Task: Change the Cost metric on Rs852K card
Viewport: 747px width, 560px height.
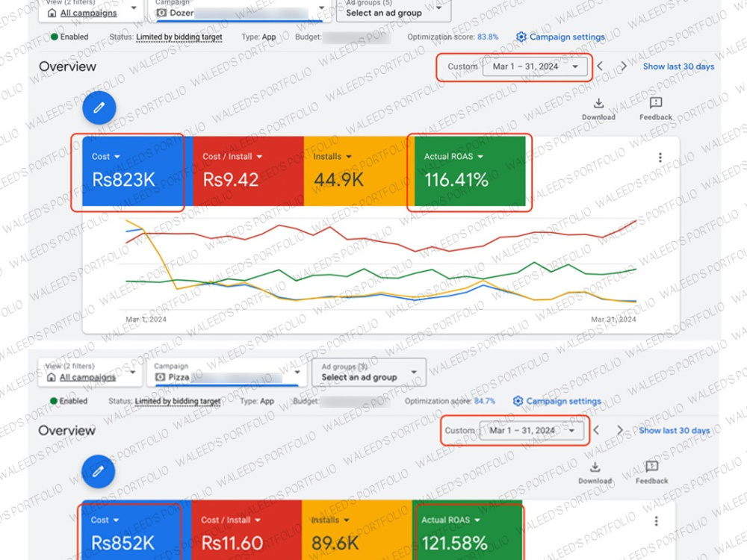Action: [105, 520]
